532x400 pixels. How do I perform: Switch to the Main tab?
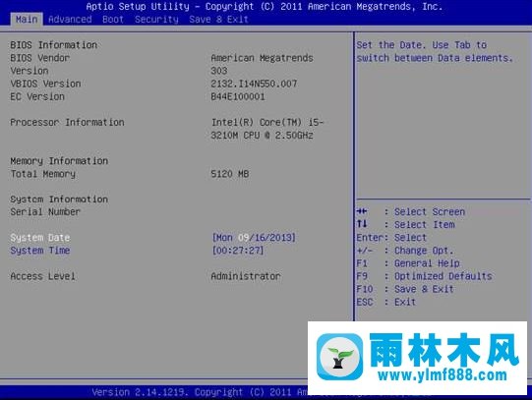27,20
